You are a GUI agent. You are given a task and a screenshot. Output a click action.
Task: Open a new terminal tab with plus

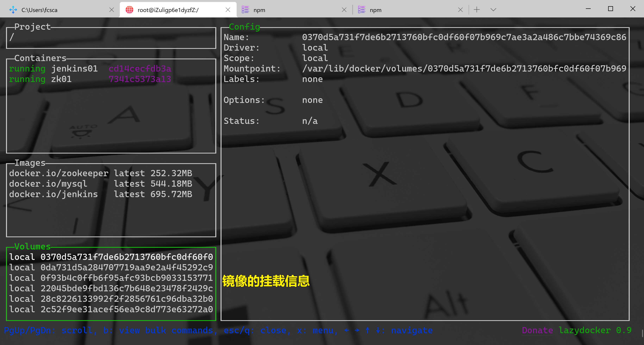pos(477,10)
